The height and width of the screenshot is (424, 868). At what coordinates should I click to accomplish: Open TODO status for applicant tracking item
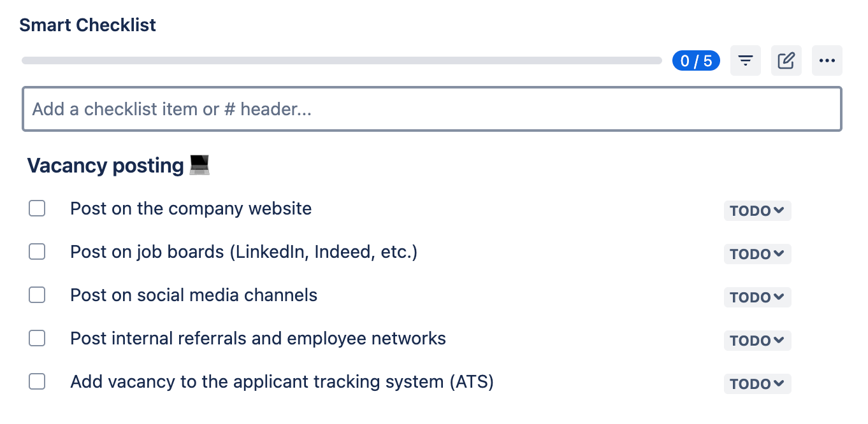757,384
